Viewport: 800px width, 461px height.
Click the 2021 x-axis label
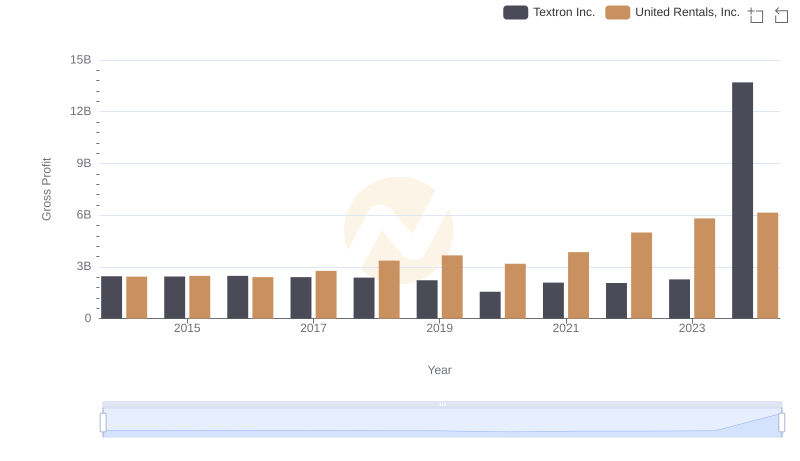pos(566,328)
